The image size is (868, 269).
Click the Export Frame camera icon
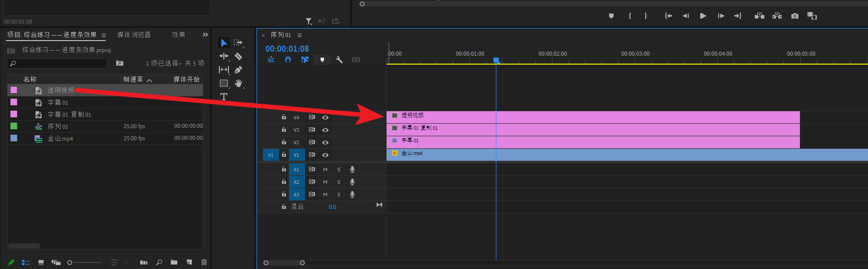(x=794, y=16)
